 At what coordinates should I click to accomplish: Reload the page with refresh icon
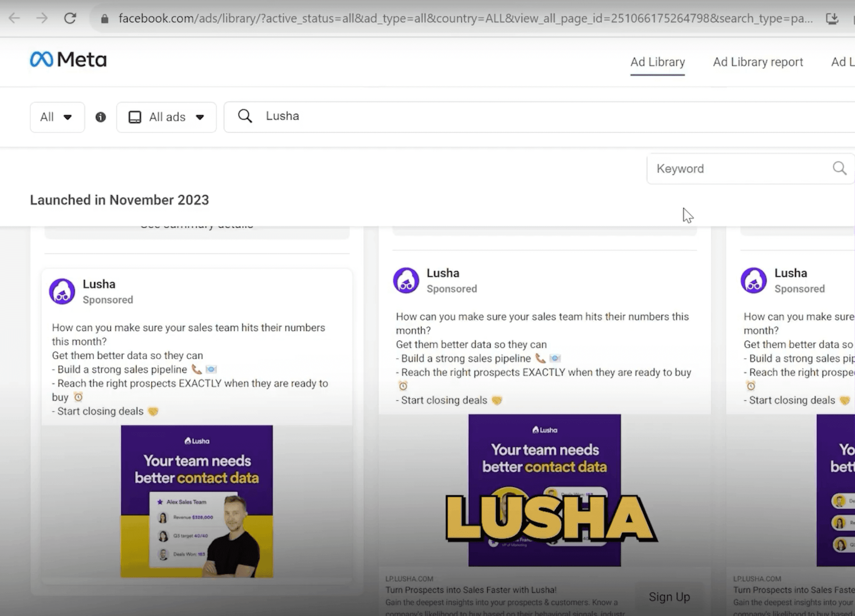70,18
